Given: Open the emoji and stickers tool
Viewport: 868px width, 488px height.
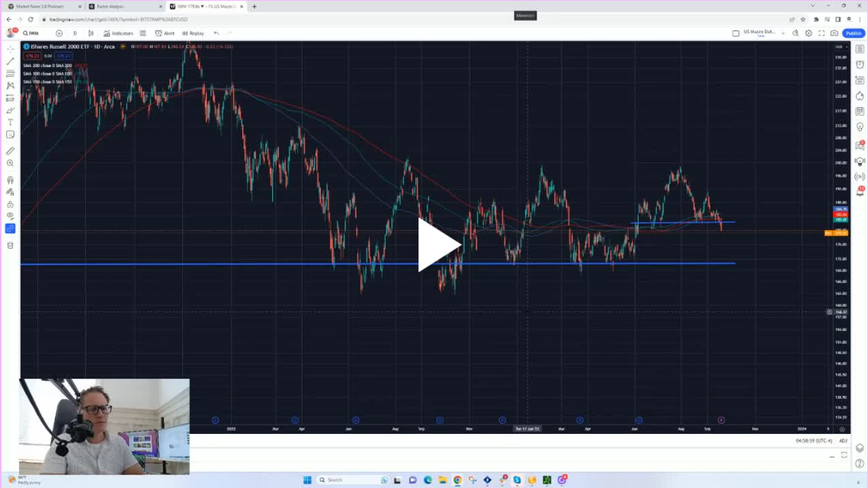Looking at the screenshot, I should click(x=10, y=135).
